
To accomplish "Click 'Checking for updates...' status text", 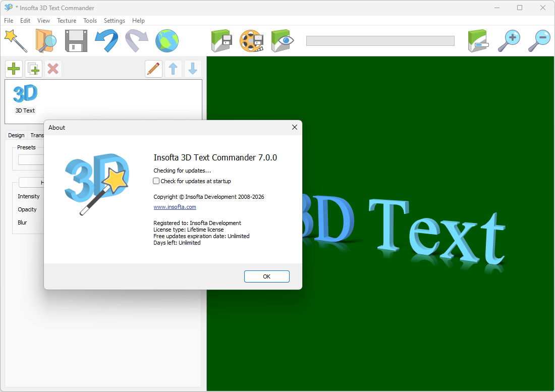I will pos(182,170).
